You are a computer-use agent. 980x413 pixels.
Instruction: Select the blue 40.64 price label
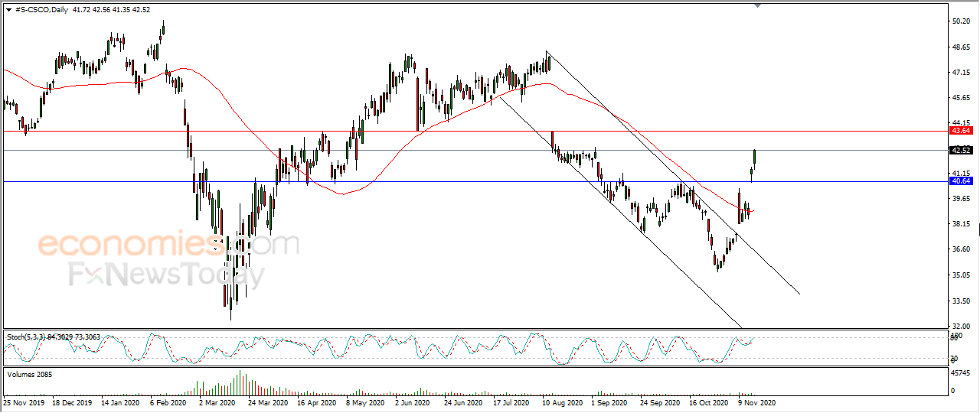pos(961,181)
